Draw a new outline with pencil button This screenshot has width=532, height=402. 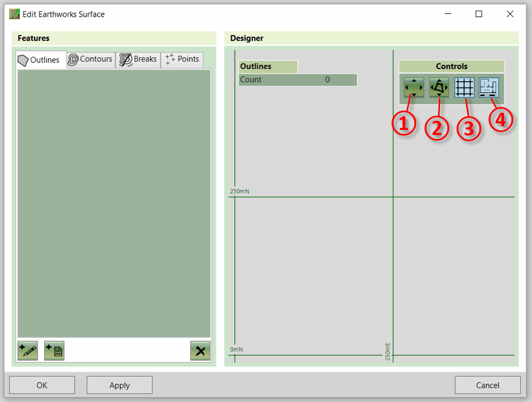click(x=27, y=351)
